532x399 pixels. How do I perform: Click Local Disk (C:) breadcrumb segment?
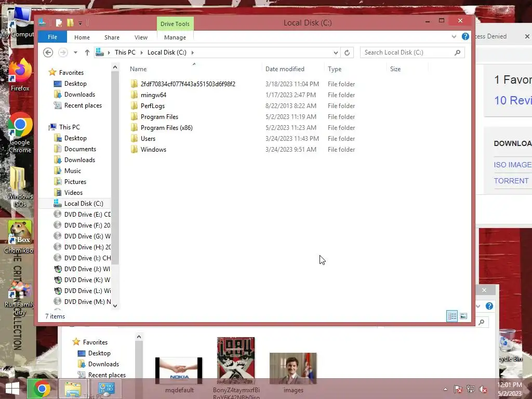[167, 52]
